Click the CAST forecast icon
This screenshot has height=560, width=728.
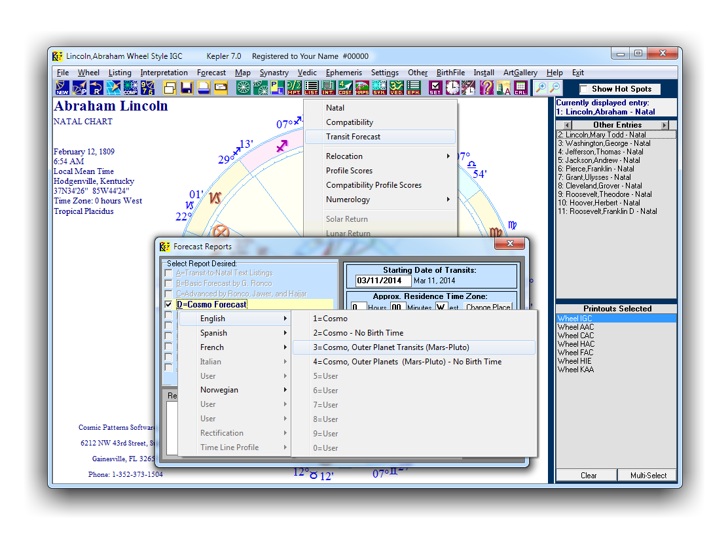point(345,88)
